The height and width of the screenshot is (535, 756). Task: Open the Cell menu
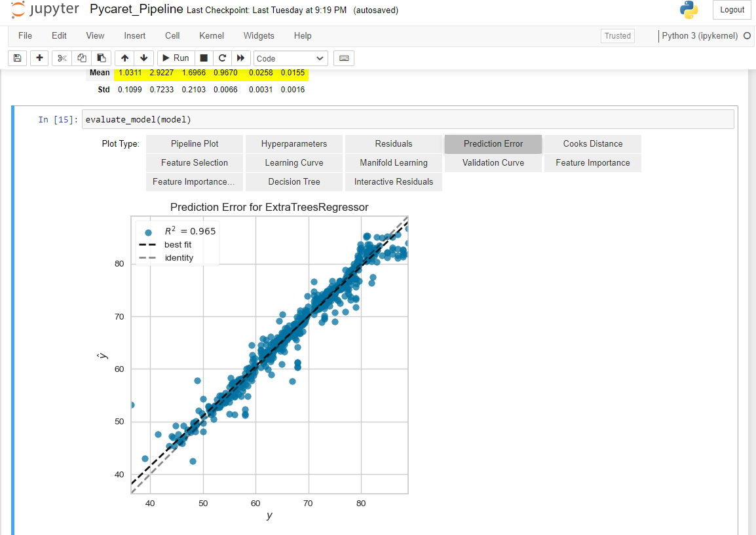tap(172, 36)
